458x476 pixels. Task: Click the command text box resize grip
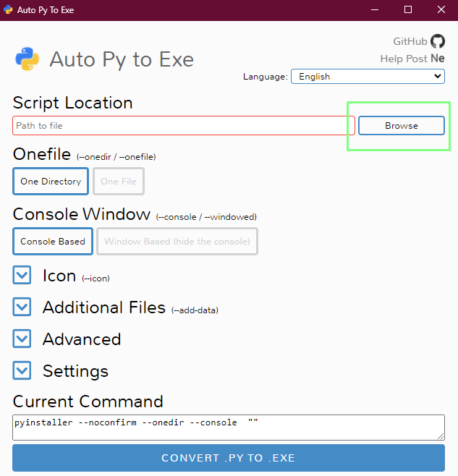tap(441, 436)
